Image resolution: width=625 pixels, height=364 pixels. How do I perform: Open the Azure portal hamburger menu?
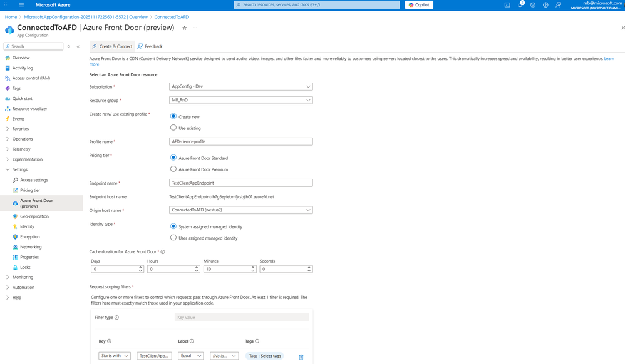pyautogui.click(x=21, y=5)
